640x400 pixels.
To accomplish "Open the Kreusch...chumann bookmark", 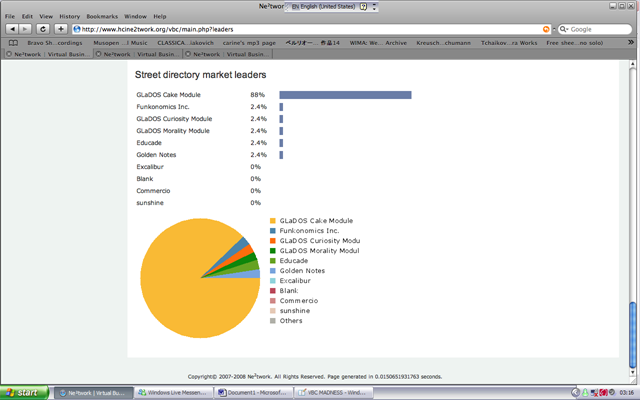I will point(443,43).
